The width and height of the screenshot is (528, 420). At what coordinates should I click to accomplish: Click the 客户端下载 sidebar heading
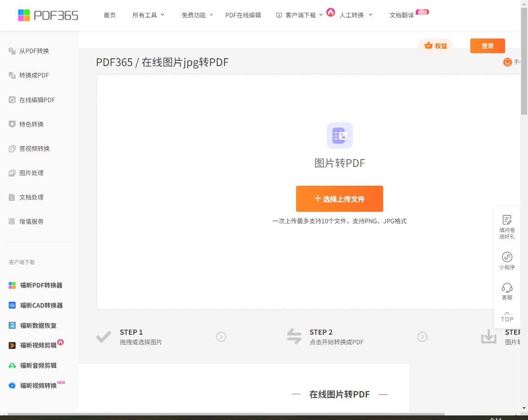coord(22,262)
